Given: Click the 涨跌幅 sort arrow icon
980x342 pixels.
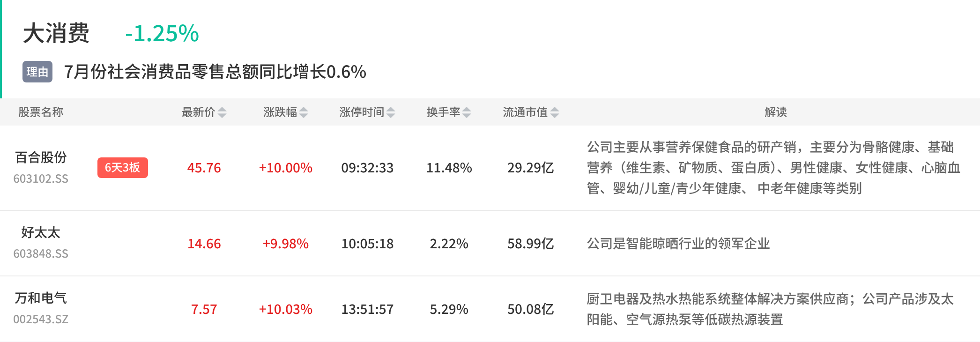Looking at the screenshot, I should [304, 112].
